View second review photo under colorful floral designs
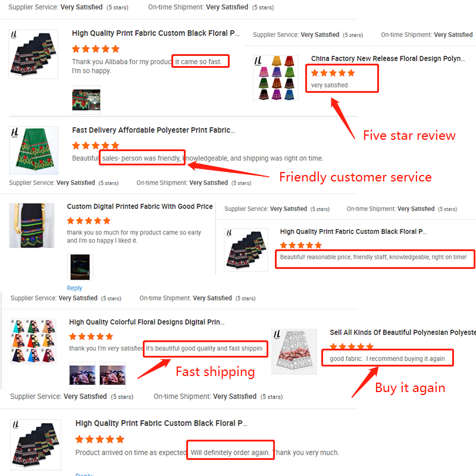476x476 pixels. [x=112, y=375]
